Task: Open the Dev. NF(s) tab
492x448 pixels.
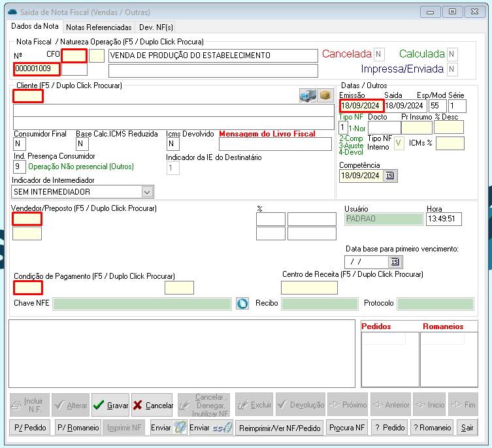Action: 156,27
